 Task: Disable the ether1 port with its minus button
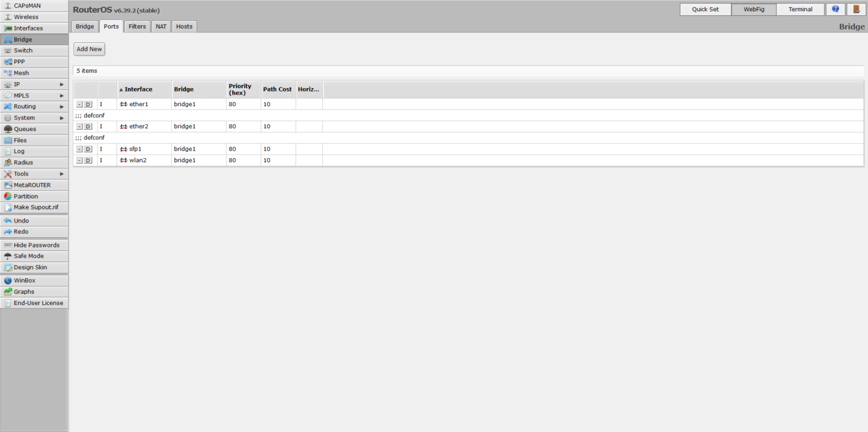[x=79, y=104]
